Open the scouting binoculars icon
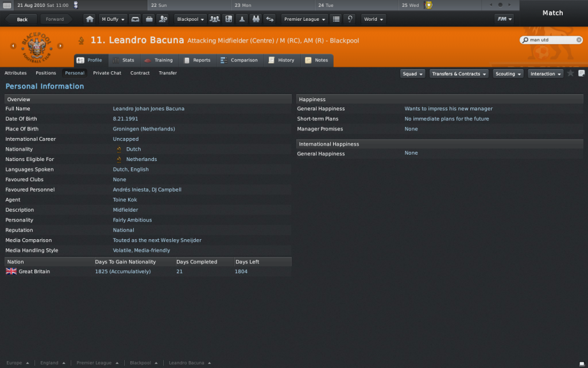This screenshot has width=588, height=368. coord(256,19)
